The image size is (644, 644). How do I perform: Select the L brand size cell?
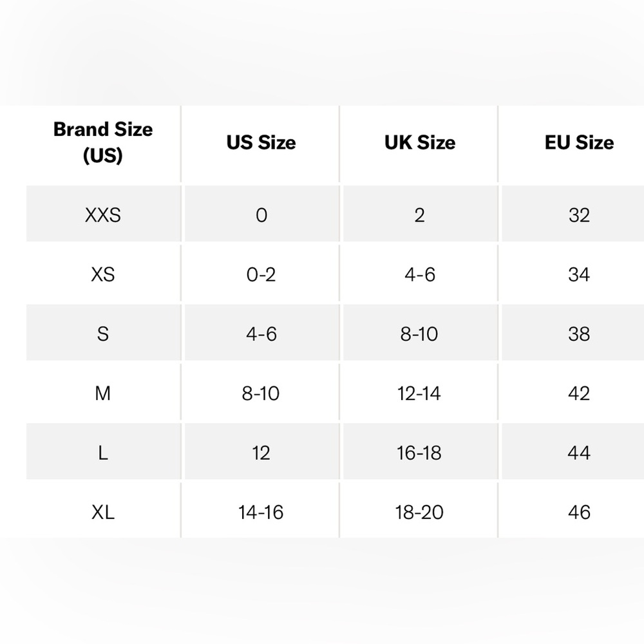click(103, 453)
